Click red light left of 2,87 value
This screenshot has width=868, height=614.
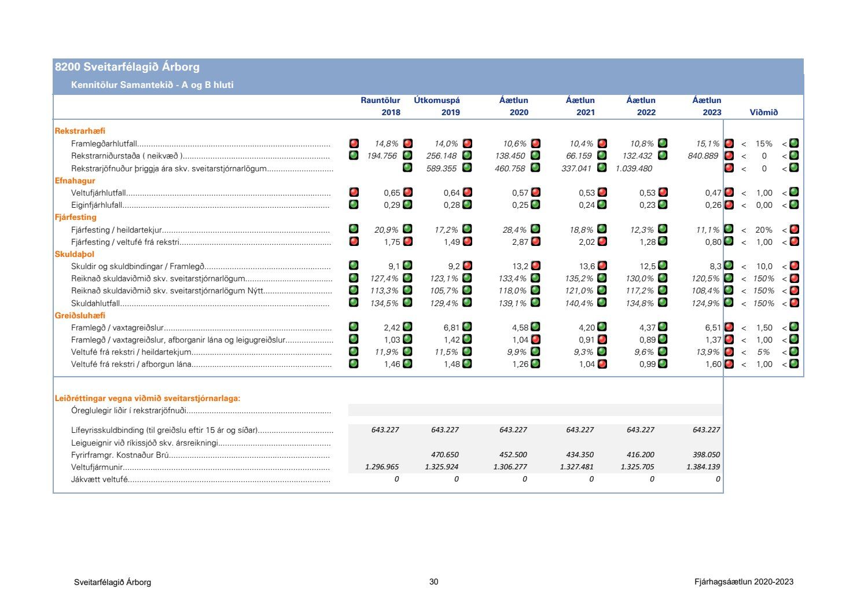point(467,241)
